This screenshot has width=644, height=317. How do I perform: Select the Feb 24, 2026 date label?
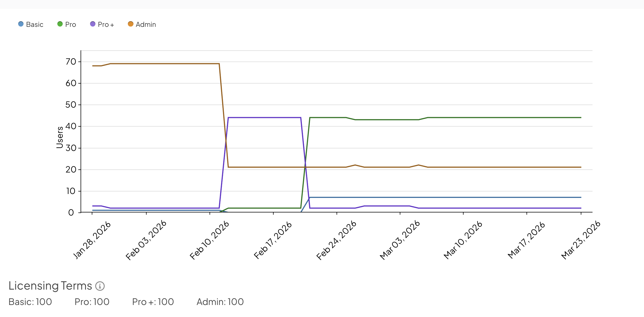click(x=336, y=240)
